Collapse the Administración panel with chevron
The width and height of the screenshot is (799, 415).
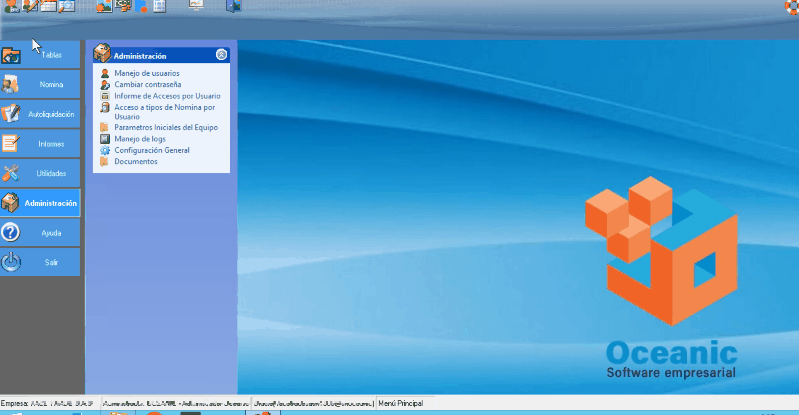[x=221, y=56]
